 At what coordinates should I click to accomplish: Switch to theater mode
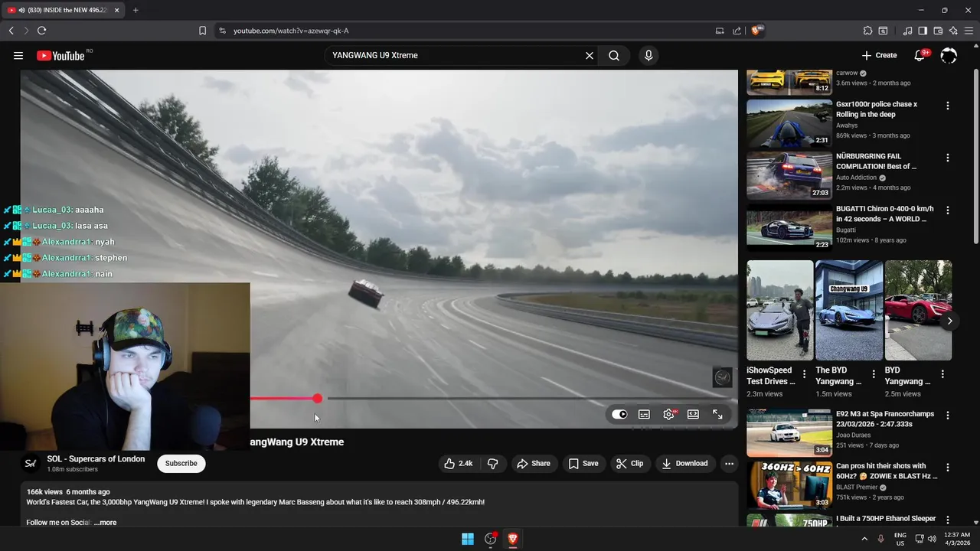[693, 414]
